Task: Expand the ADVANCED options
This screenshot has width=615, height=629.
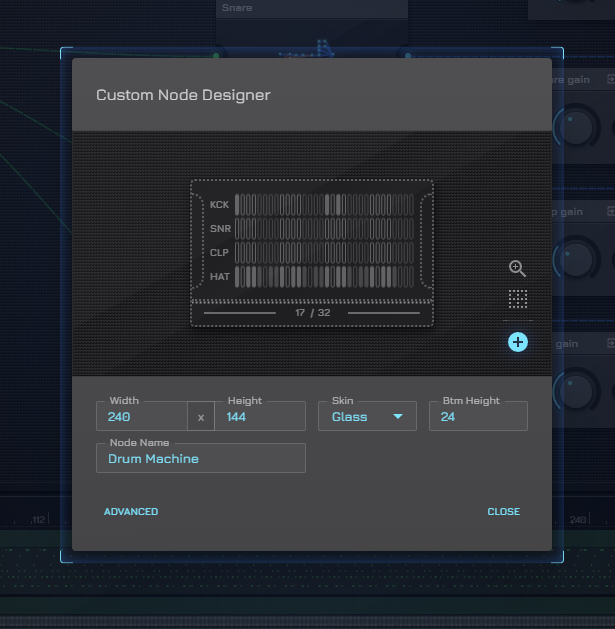Action: (131, 512)
